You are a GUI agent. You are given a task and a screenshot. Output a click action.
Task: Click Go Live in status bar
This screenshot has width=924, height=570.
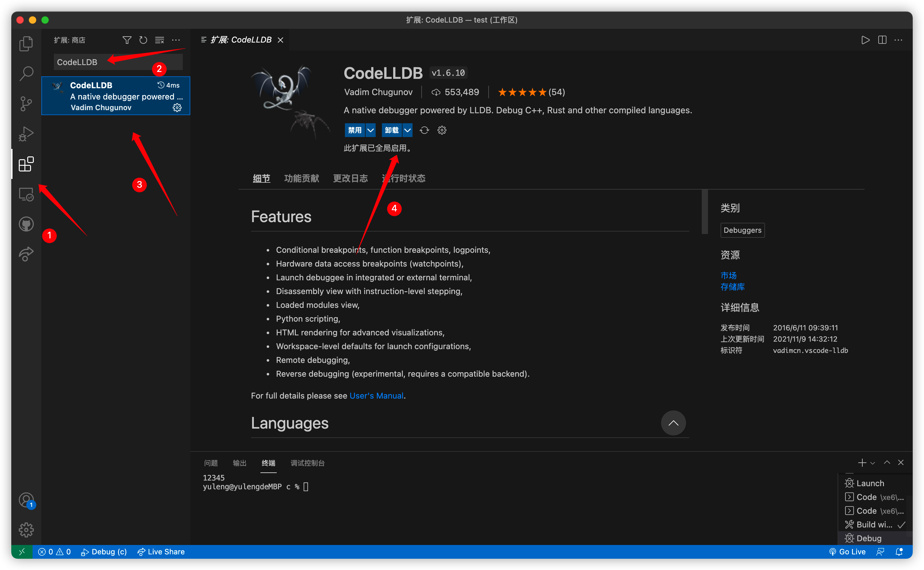click(x=847, y=552)
